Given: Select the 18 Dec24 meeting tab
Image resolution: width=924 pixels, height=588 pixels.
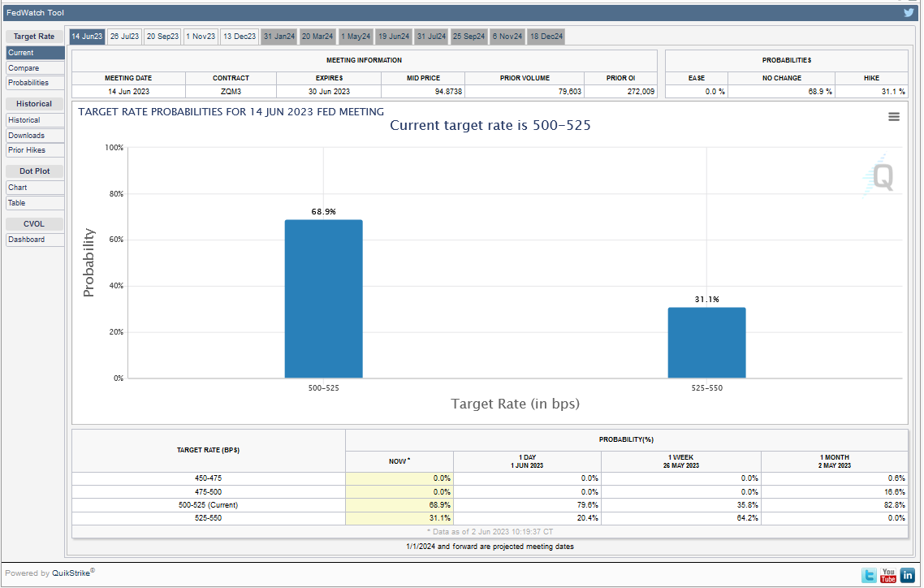Looking at the screenshot, I should (546, 37).
